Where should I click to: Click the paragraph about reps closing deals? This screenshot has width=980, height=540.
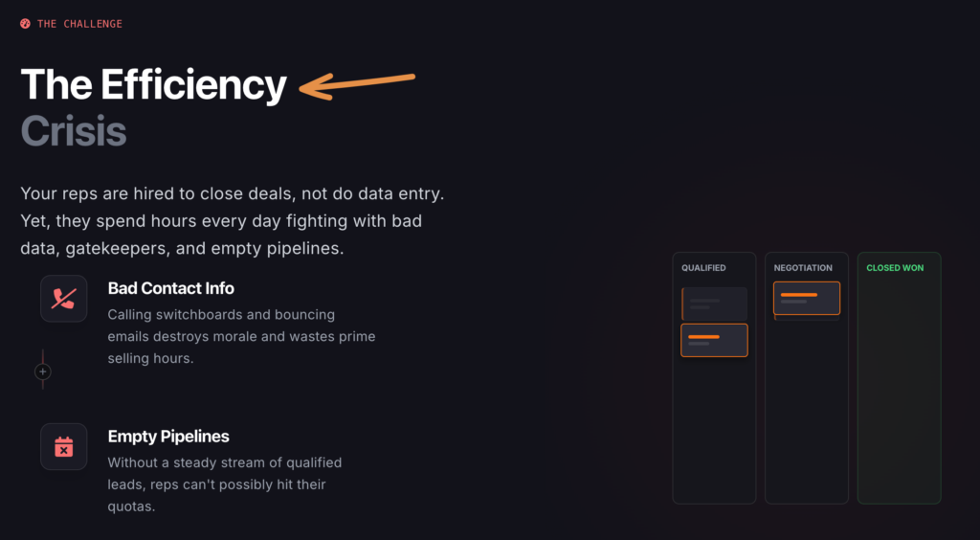(x=233, y=221)
